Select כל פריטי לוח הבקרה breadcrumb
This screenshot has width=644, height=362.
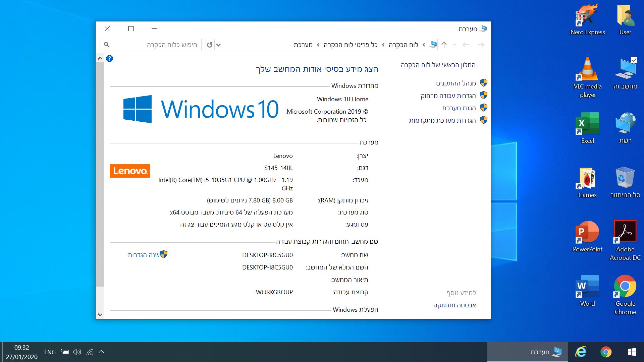tap(351, 45)
